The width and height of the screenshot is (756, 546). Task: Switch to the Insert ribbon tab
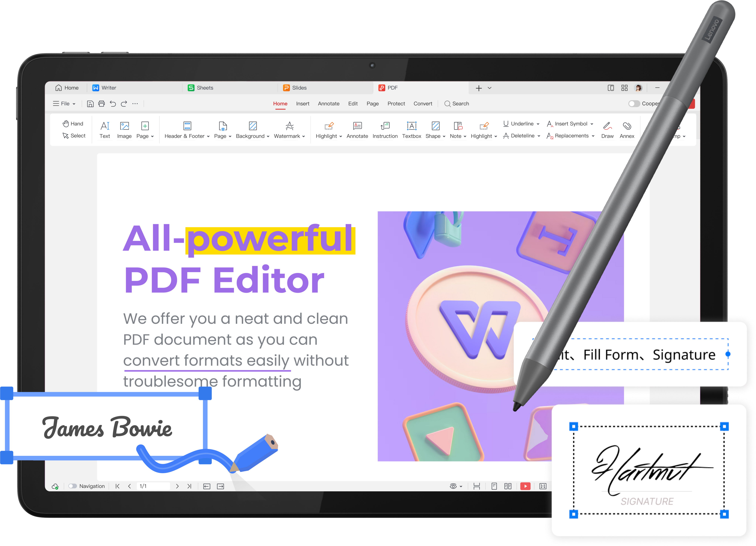point(303,104)
